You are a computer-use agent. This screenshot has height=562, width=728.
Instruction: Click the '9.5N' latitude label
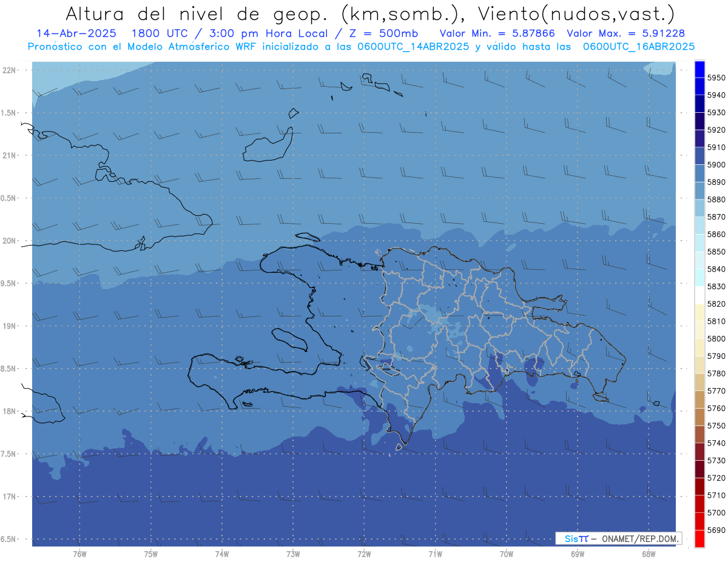tap(8, 284)
